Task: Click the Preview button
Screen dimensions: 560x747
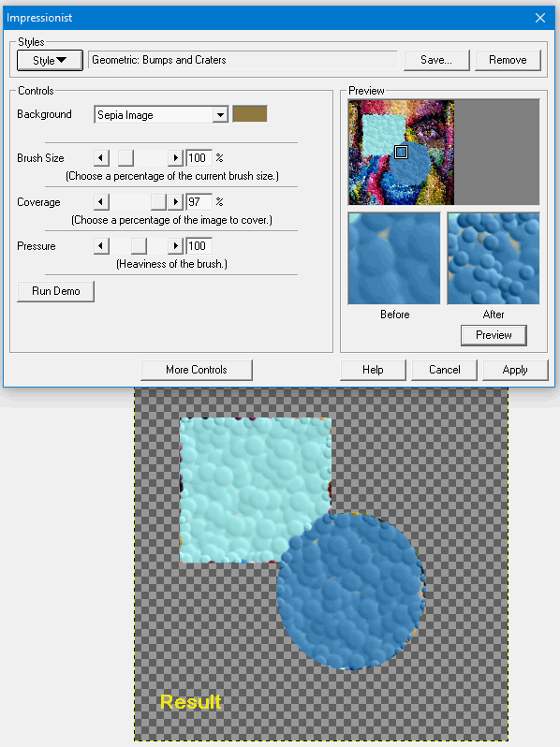Action: 494,335
